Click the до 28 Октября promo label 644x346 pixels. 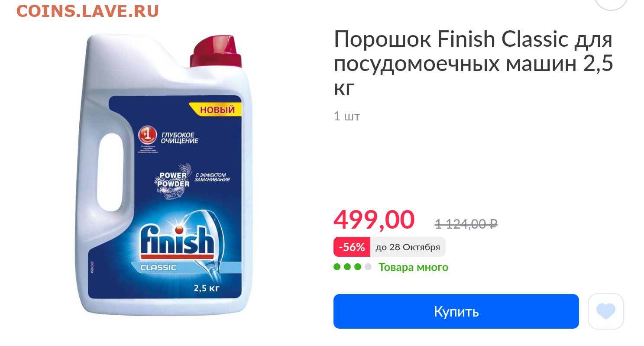pos(408,247)
